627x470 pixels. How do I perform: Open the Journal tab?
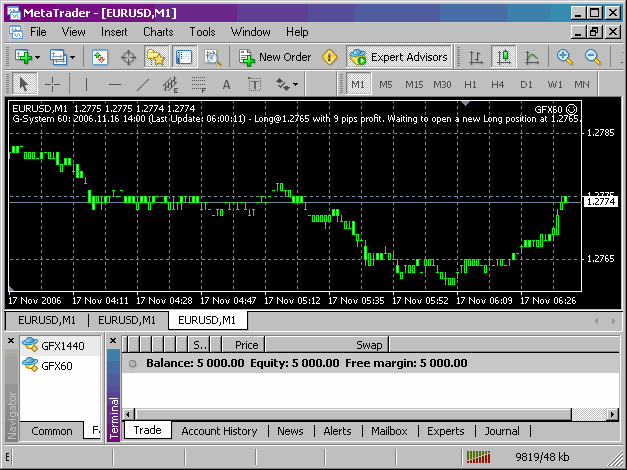pos(502,431)
